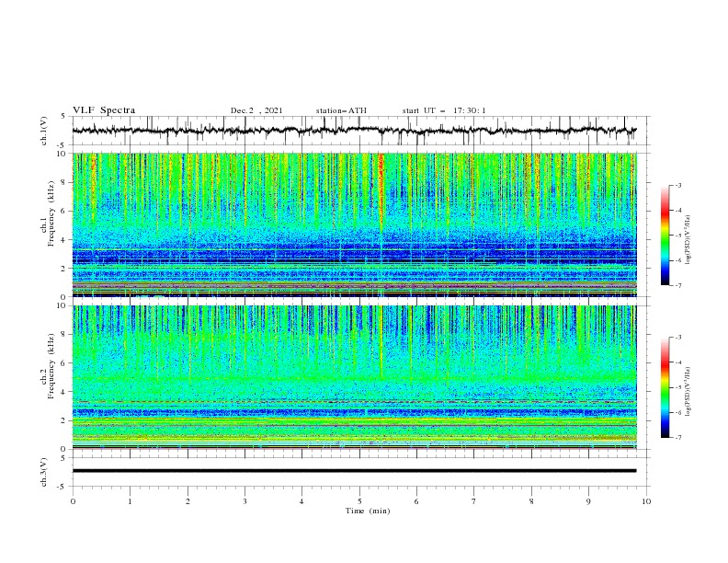The image size is (728, 563).
Task: Click time axis tick label '9'
Action: point(588,501)
